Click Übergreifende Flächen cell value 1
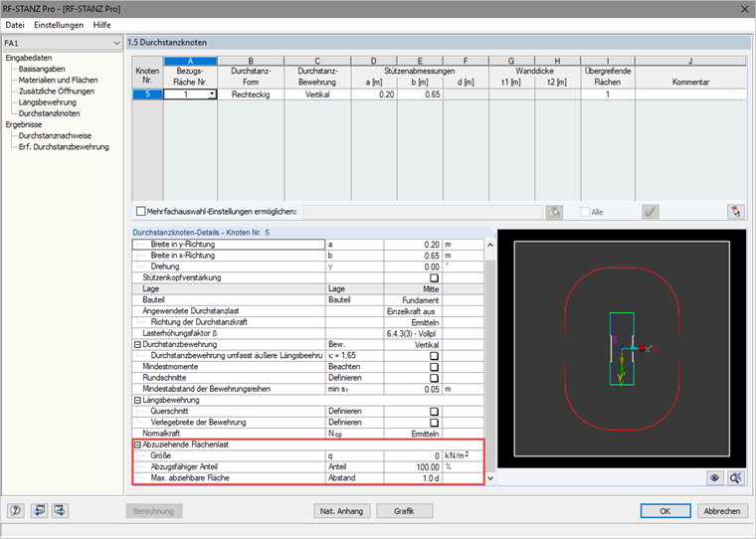The image size is (756, 539). (608, 94)
